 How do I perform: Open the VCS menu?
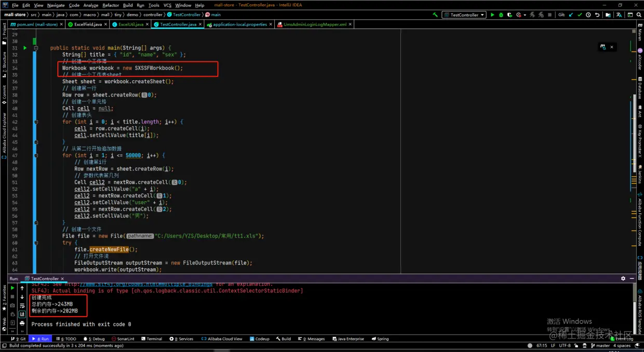[167, 5]
